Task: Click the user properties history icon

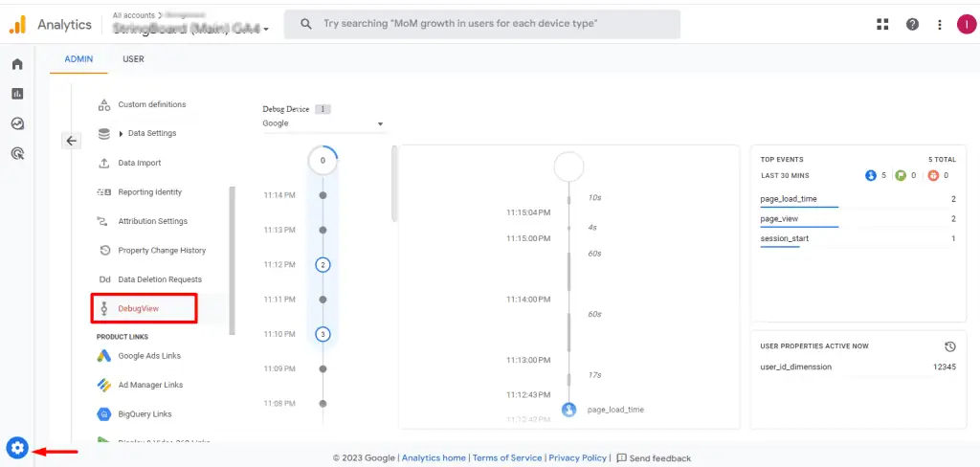Action: point(949,346)
